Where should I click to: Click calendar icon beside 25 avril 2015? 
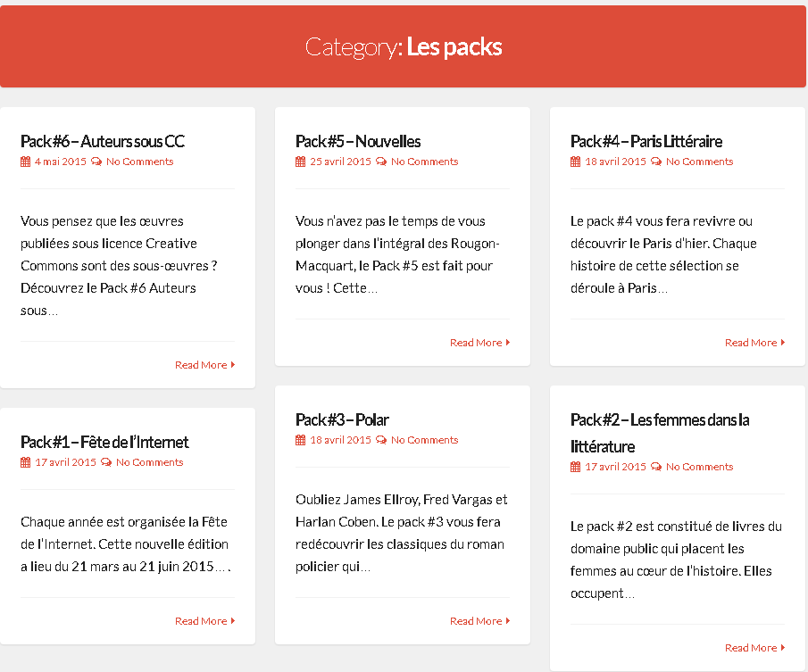click(300, 162)
